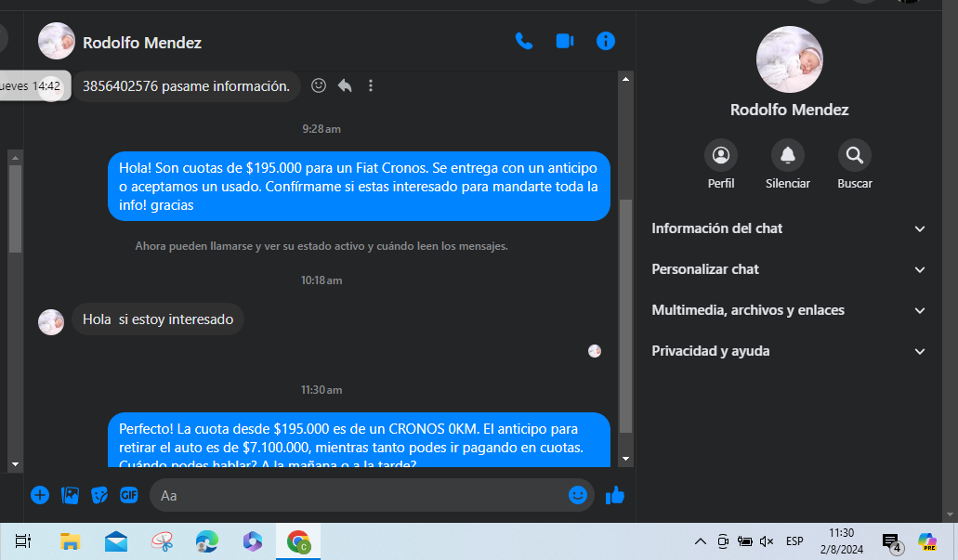958x560 pixels.
Task: Reply to the 3856402576 message
Action: point(345,85)
